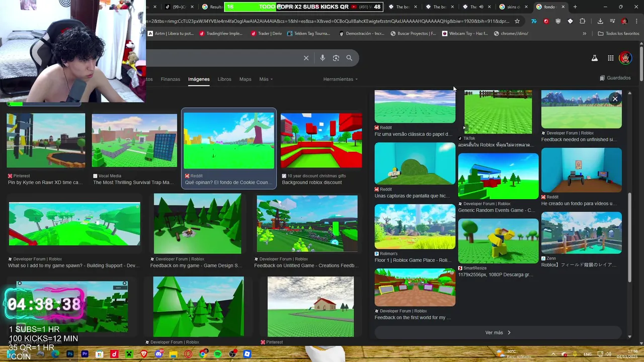The image size is (644, 362).
Task: Start voice search with the microphone icon
Action: click(323, 58)
